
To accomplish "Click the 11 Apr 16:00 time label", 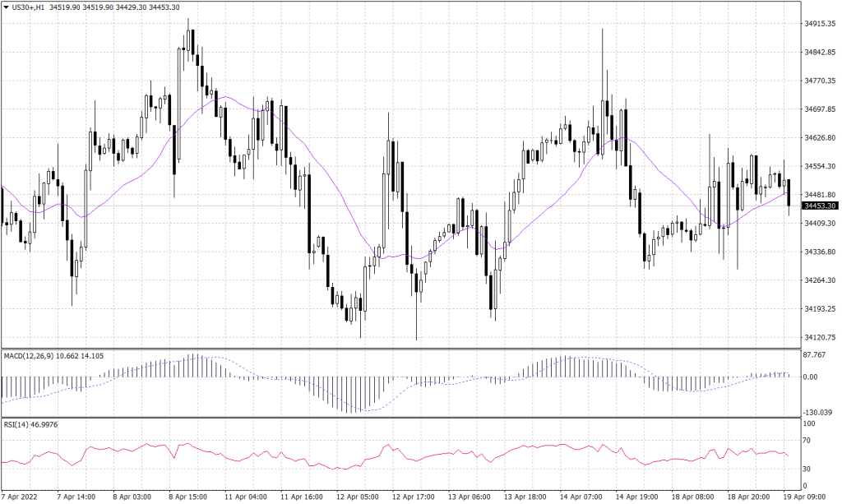I will point(301,497).
